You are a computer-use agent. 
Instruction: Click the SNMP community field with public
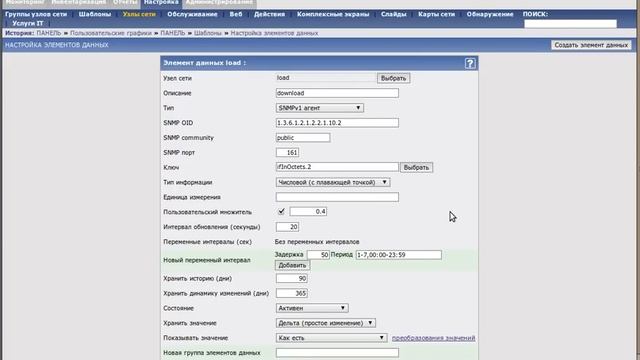303,138
